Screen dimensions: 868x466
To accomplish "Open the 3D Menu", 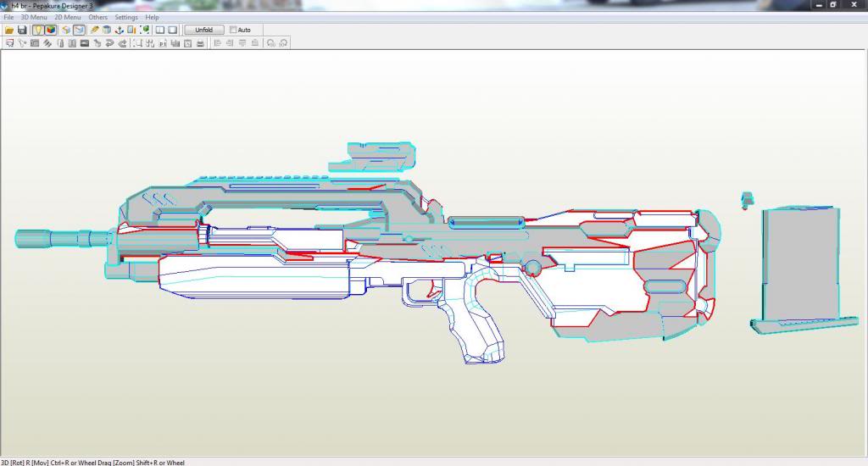I will point(34,17).
